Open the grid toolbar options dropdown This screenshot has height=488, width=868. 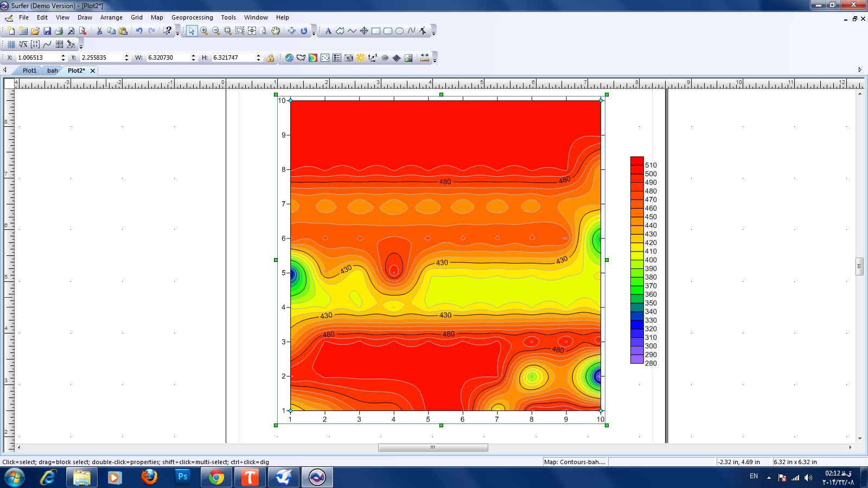pos(81,47)
